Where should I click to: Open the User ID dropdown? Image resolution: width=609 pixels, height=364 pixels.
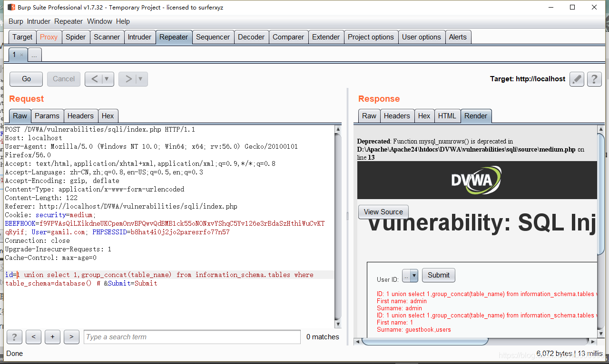click(x=410, y=275)
